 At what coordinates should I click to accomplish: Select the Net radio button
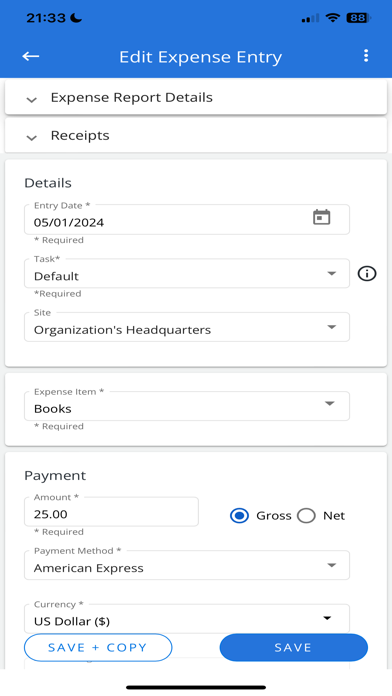pos(306,516)
